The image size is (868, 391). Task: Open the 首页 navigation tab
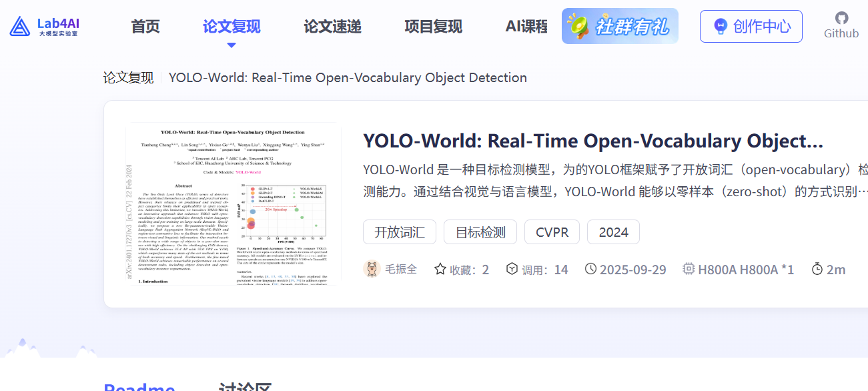(x=145, y=27)
